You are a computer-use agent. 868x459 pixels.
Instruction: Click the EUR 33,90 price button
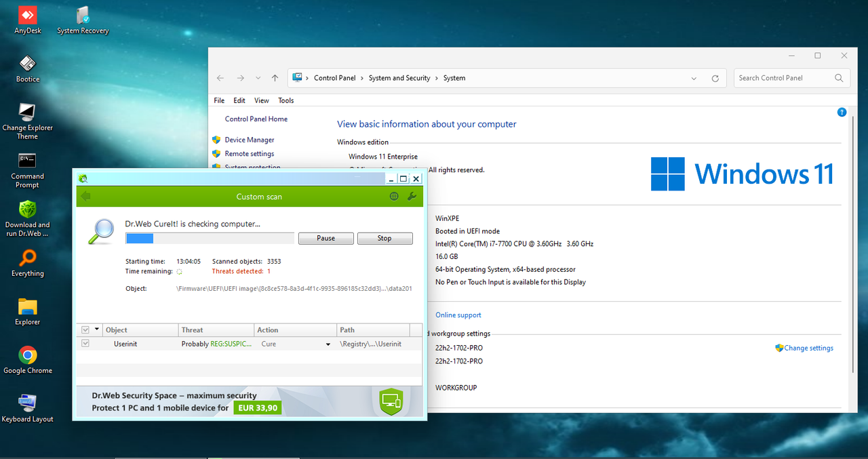coord(257,408)
